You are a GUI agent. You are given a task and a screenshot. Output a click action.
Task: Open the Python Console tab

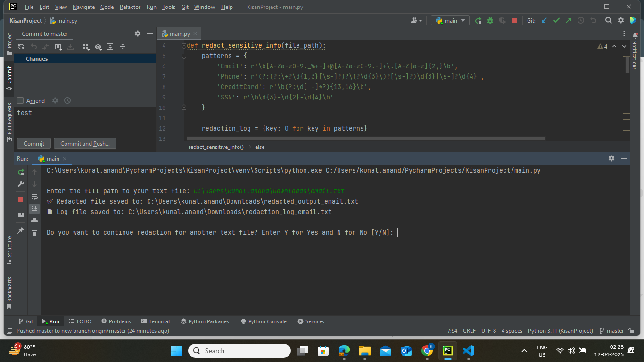[x=264, y=321]
